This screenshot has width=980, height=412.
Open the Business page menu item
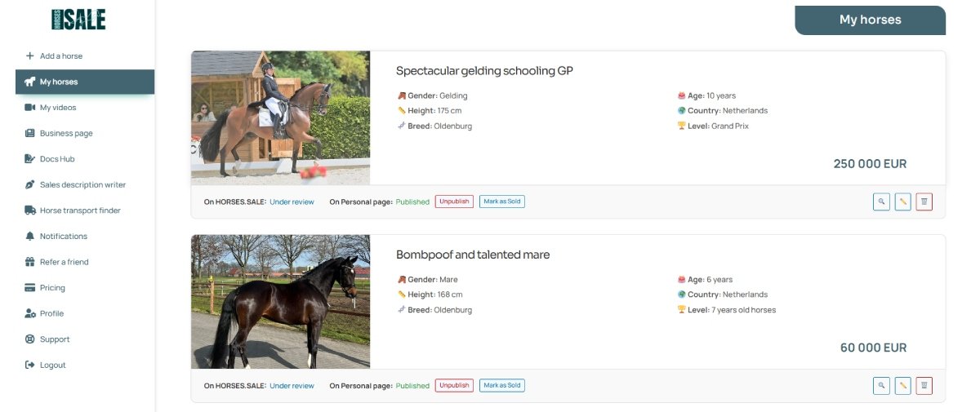[x=66, y=133]
